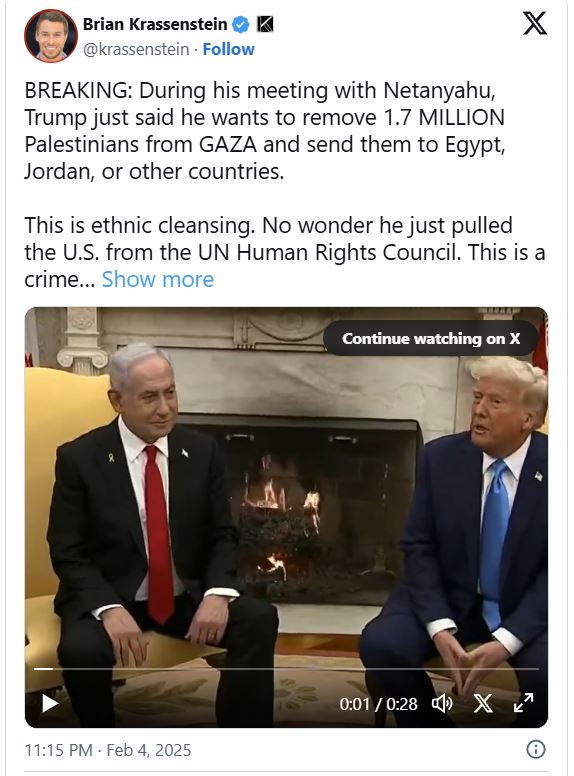This screenshot has height=776, width=574.
Task: Follow the @krassenstein account
Action: [x=228, y=49]
